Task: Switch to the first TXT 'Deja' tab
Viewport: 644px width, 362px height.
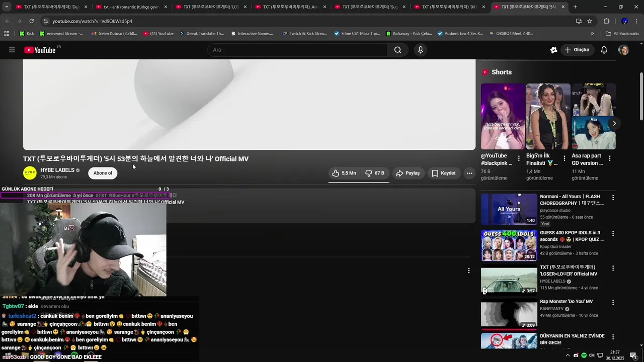Action: 51,7
